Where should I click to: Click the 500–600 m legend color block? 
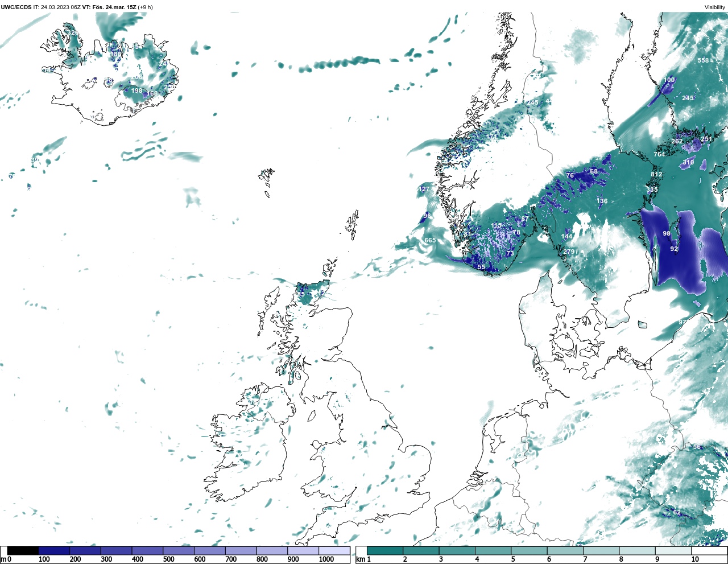pyautogui.click(x=179, y=551)
